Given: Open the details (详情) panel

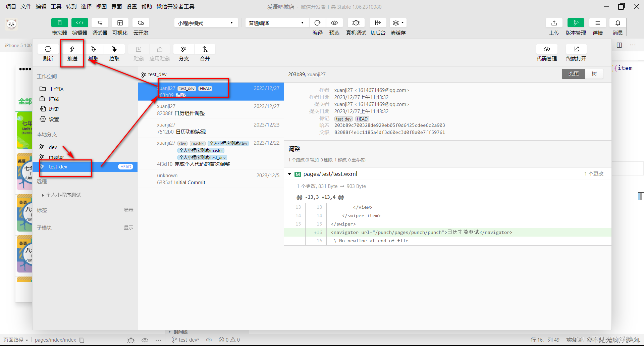Looking at the screenshot, I should click(597, 23).
